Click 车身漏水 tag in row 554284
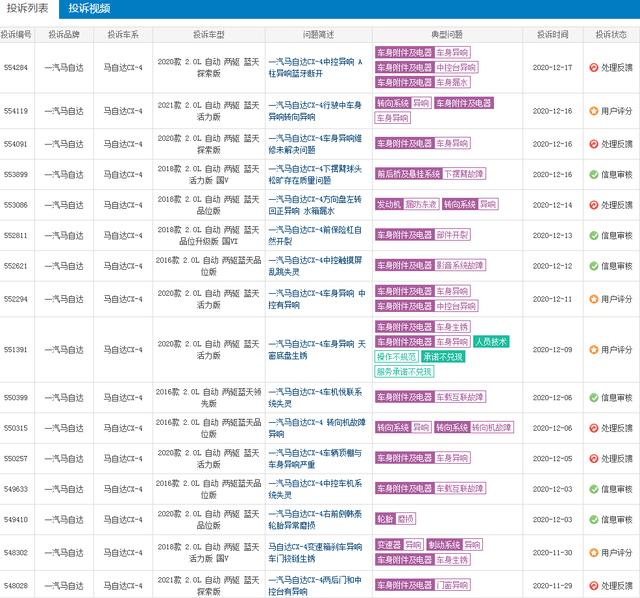This screenshot has height=598, width=640. point(452,82)
